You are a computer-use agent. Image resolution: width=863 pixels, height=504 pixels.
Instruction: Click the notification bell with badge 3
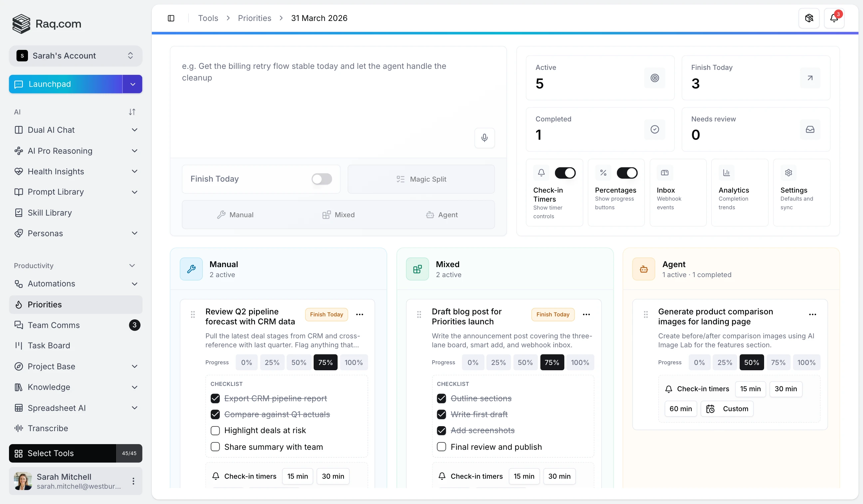coord(834,18)
